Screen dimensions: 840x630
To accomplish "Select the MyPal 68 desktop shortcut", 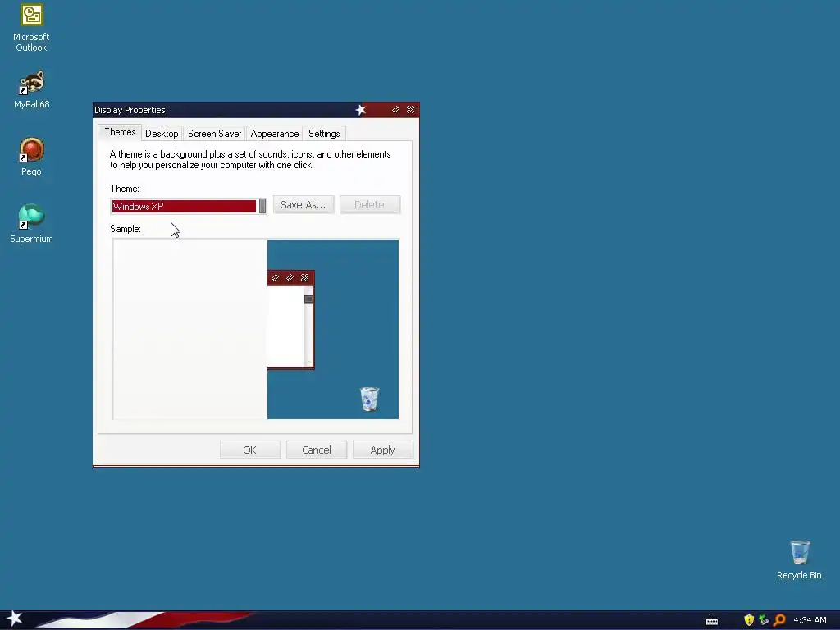I will [x=31, y=89].
